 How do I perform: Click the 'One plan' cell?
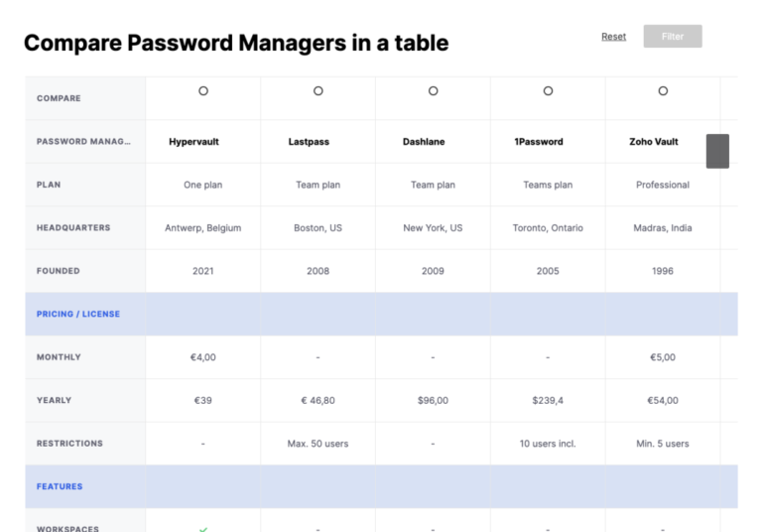coord(203,185)
